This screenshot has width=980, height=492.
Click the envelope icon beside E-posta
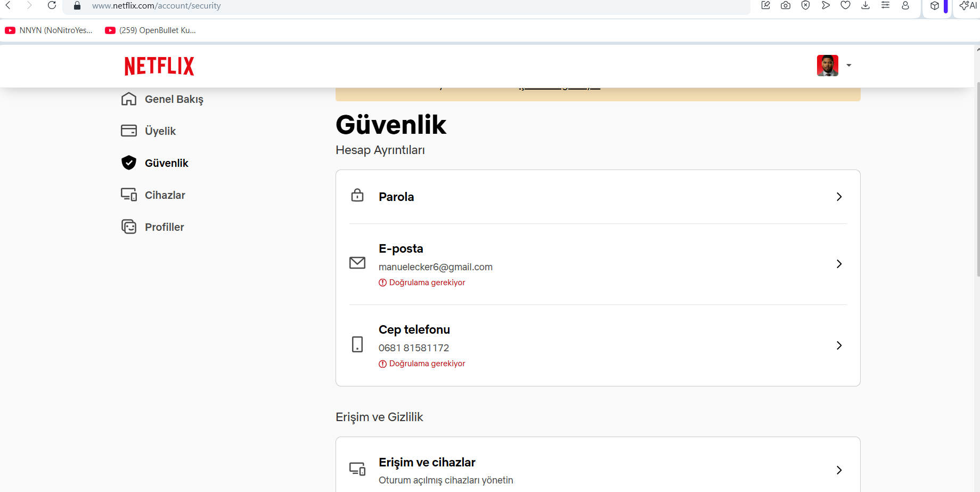coord(357,263)
